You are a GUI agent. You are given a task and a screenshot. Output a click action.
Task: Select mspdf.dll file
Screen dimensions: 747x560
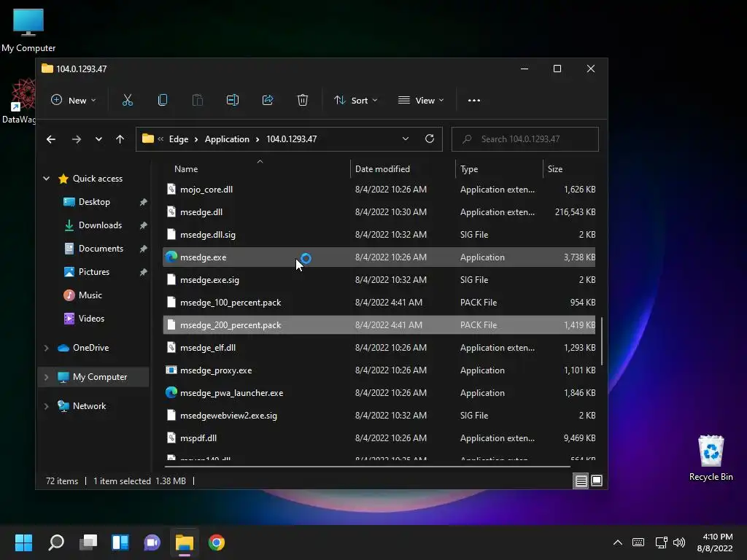[x=379, y=438]
